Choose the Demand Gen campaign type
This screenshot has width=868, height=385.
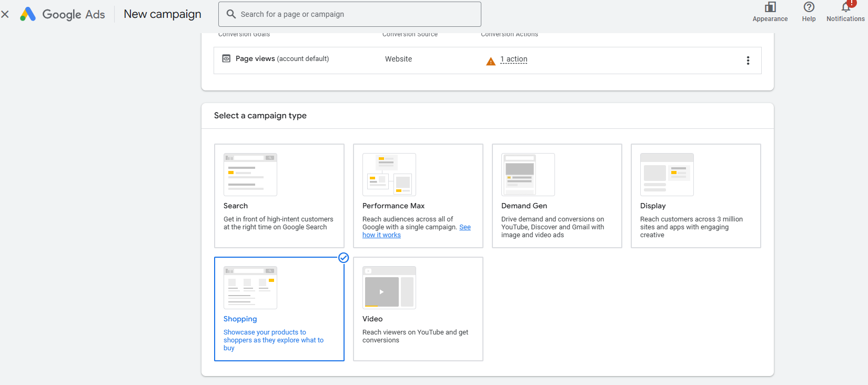[x=557, y=196]
